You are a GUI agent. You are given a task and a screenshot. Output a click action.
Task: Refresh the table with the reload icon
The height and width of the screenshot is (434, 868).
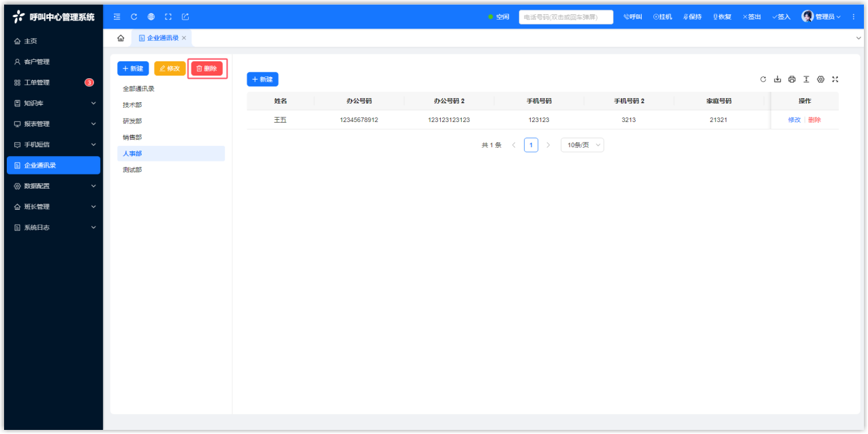coord(763,80)
